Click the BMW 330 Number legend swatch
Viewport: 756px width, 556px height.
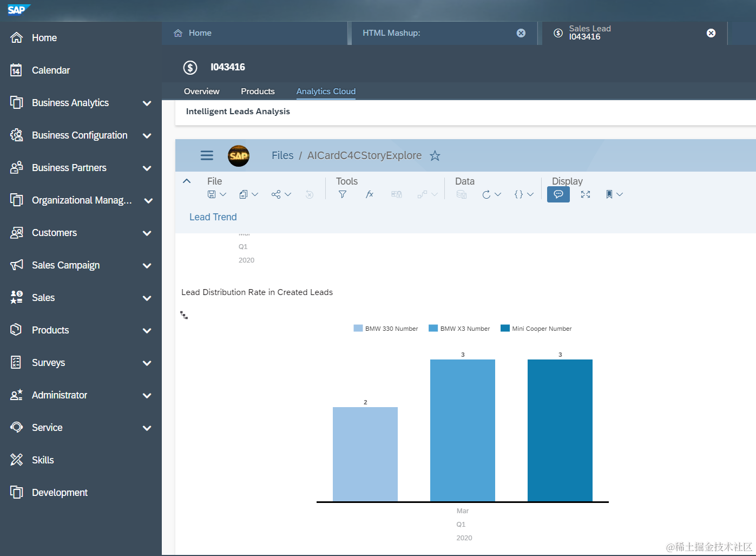coord(358,328)
